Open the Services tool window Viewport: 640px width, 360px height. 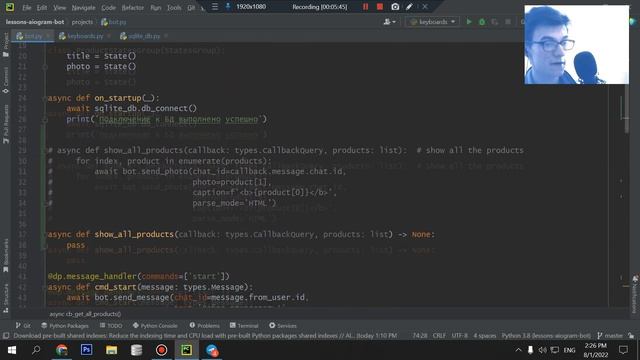283,325
